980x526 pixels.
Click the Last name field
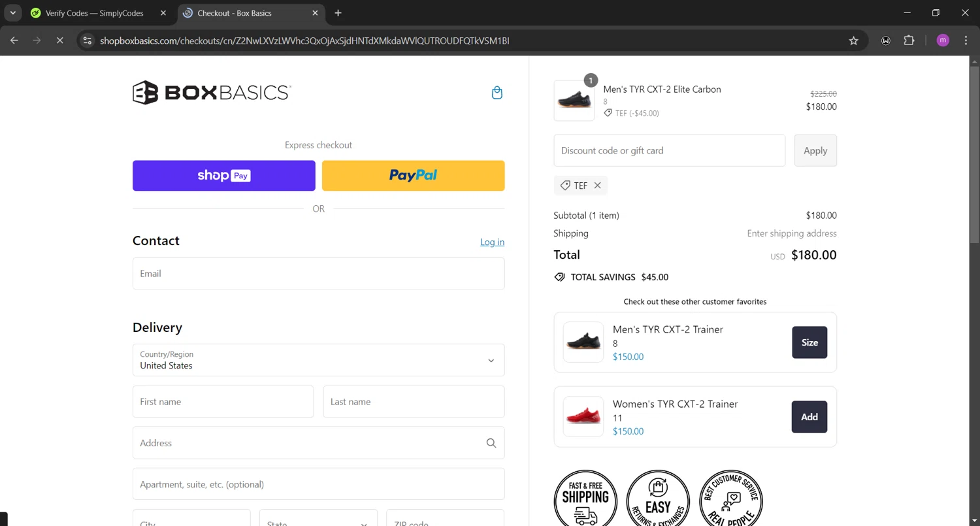coord(414,402)
